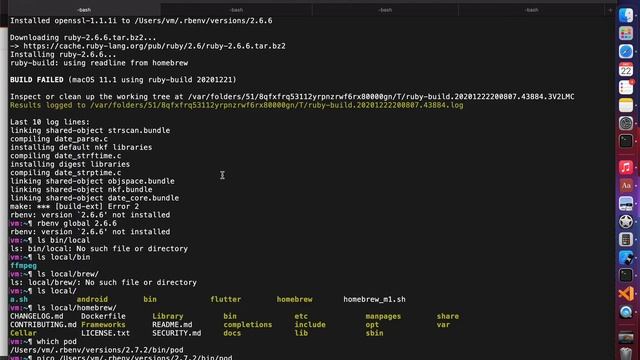This screenshot has height=360, width=640.
Task: Click 'ls: local/brew/: No such file' line
Action: pos(103,282)
